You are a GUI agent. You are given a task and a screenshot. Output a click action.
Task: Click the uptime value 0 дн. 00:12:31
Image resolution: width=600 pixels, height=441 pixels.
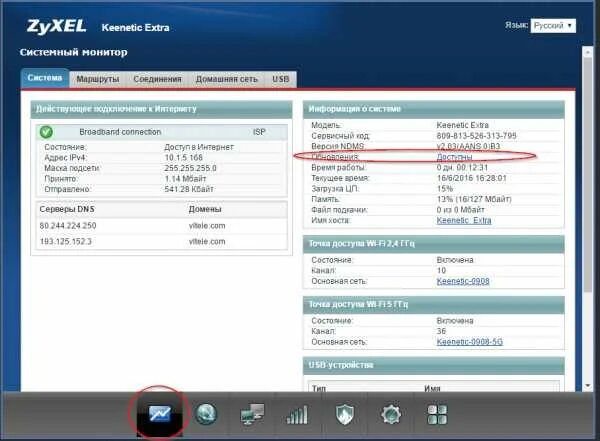(x=462, y=168)
